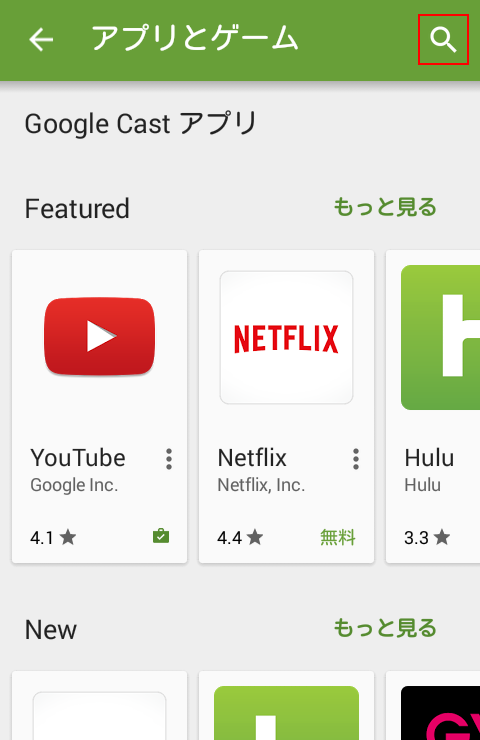The height and width of the screenshot is (740, 480).
Task: Open YouTube card overflow menu
Action: pos(169,459)
